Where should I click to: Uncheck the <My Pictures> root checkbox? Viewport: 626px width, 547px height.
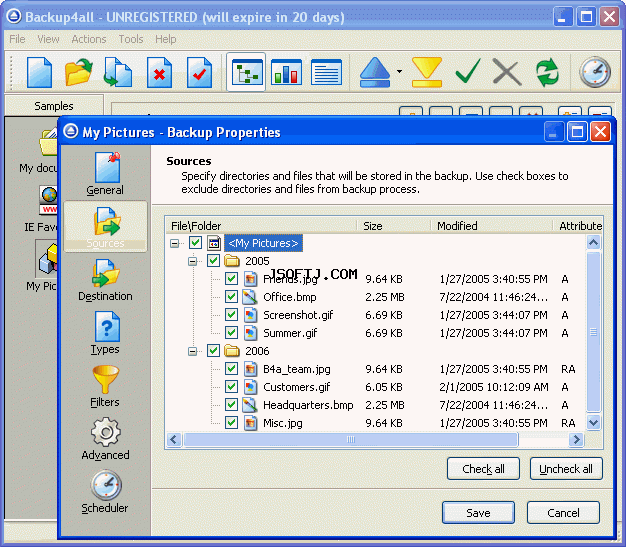195,243
